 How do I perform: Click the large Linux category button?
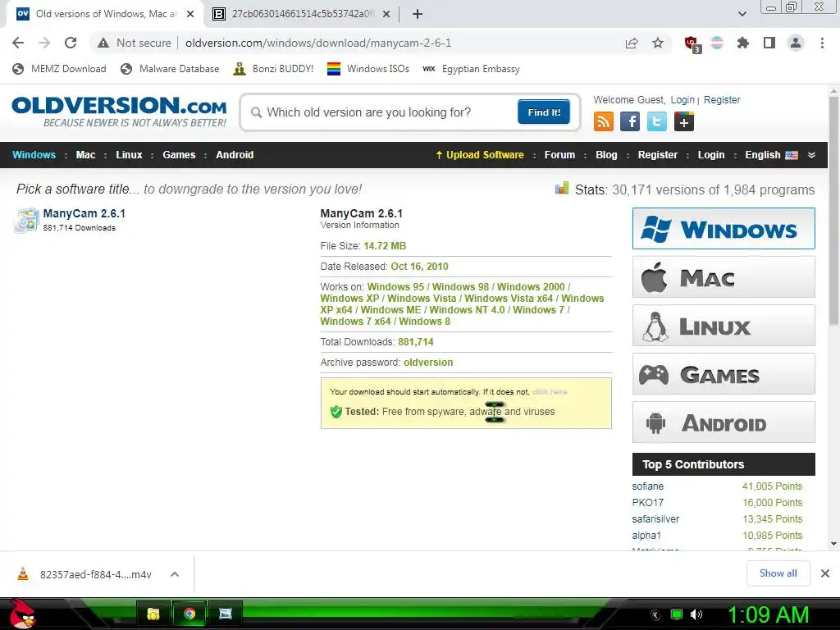tap(724, 326)
